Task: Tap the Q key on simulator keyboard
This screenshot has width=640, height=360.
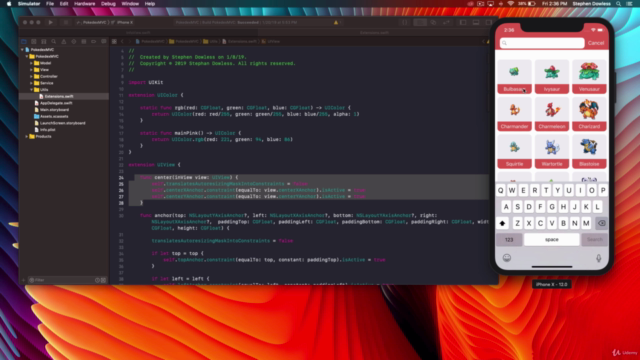Action: (x=501, y=191)
